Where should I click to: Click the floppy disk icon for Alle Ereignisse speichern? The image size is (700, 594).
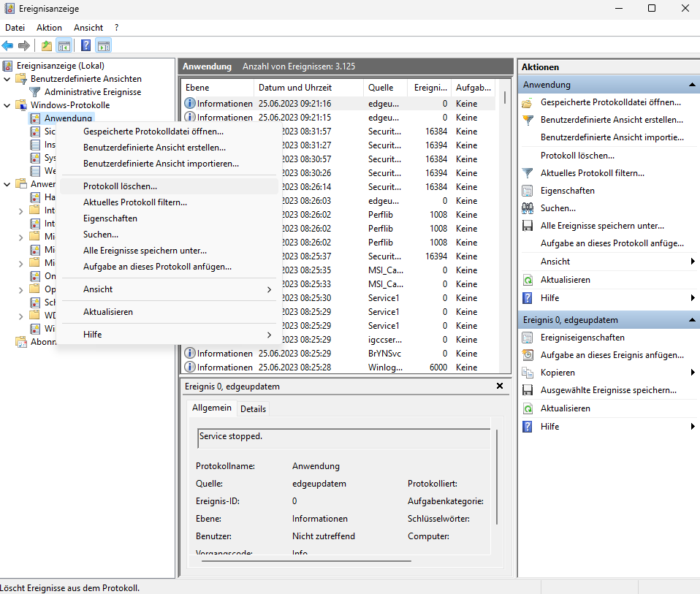[528, 226]
